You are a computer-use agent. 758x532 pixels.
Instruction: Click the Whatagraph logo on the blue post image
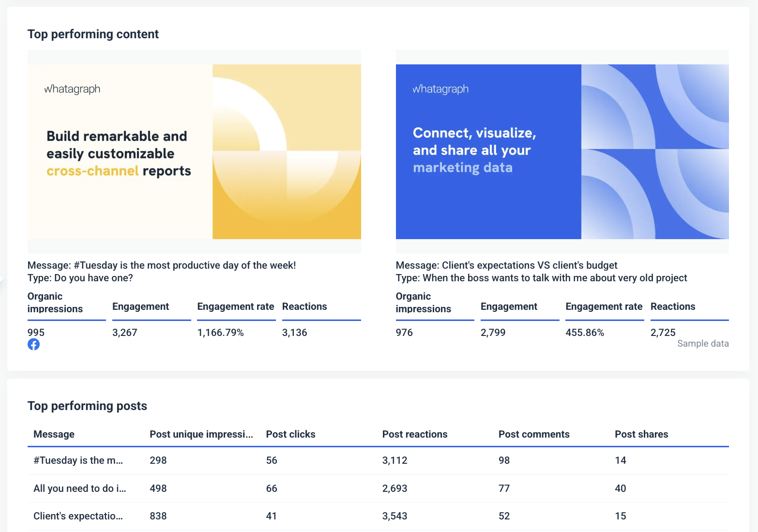(x=440, y=89)
